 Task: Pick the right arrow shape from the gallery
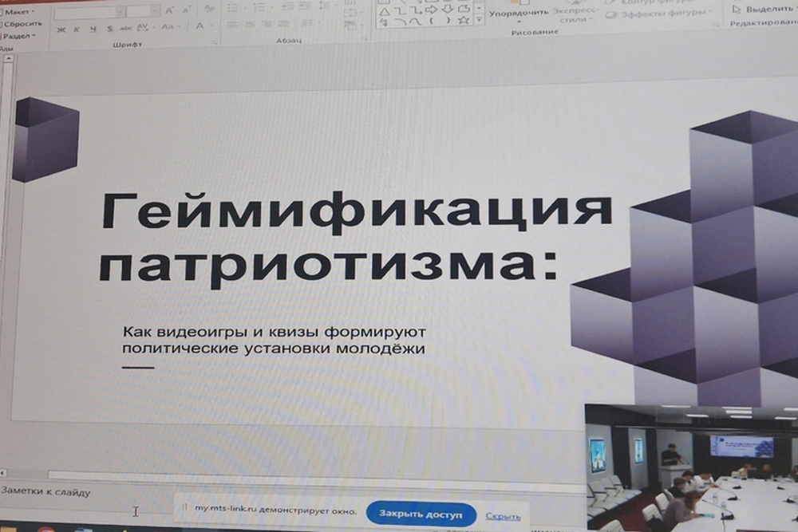pos(431,10)
